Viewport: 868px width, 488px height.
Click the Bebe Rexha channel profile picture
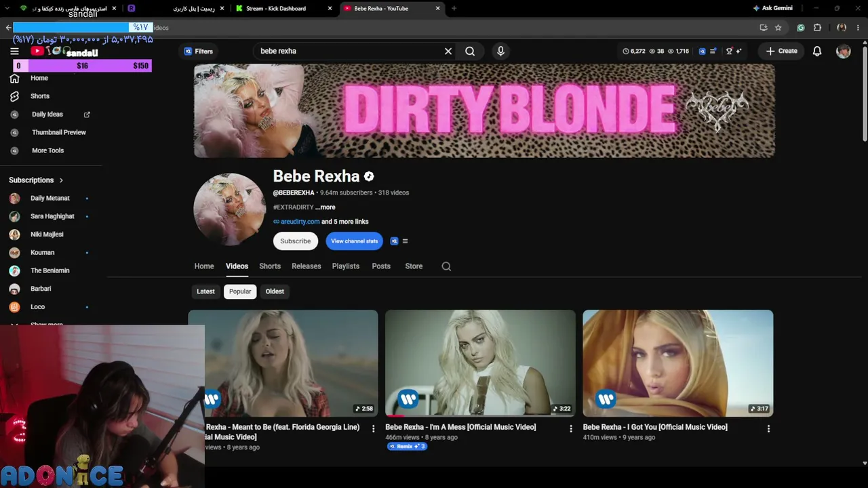point(230,209)
